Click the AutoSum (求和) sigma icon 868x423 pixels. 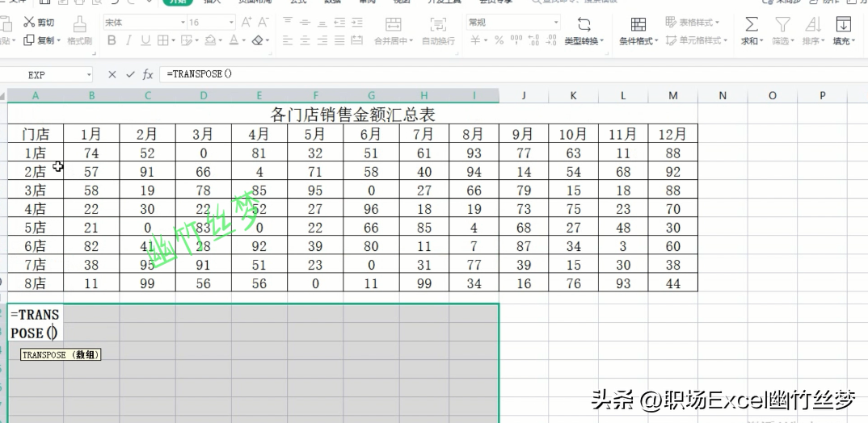(x=751, y=24)
